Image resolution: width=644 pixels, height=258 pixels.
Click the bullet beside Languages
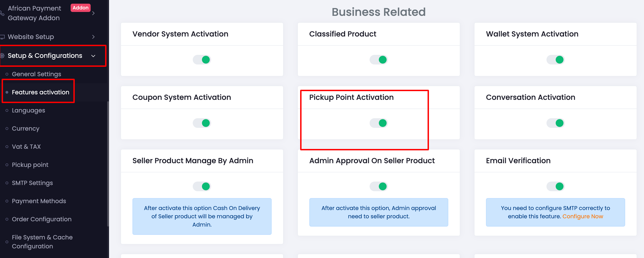coord(7,110)
